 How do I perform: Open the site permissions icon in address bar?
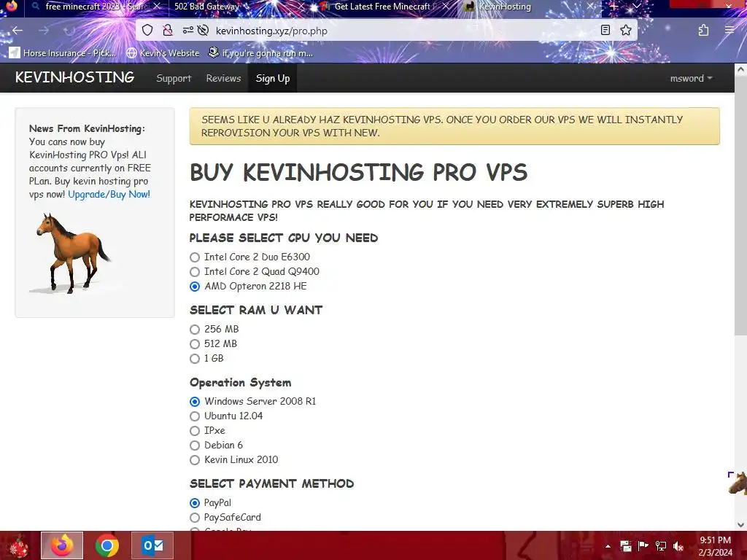coord(187,31)
